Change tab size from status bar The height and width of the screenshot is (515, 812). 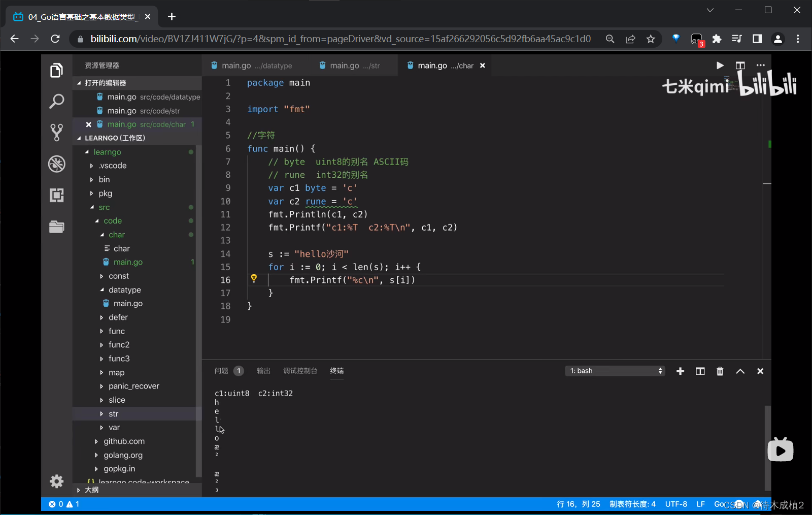[x=632, y=504]
